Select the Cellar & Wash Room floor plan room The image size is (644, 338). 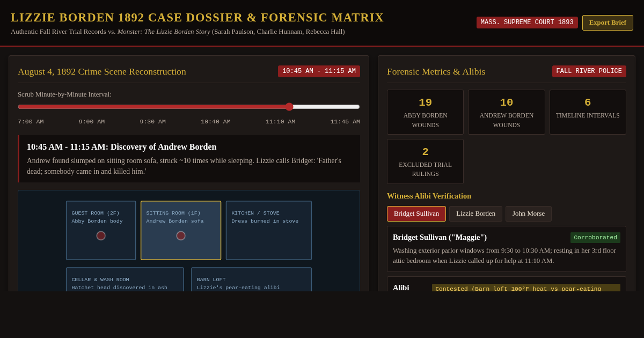pyautogui.click(x=125, y=280)
